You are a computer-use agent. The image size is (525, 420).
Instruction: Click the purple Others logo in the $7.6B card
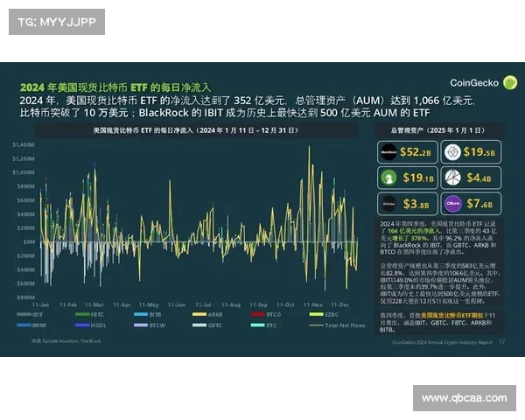(x=452, y=204)
